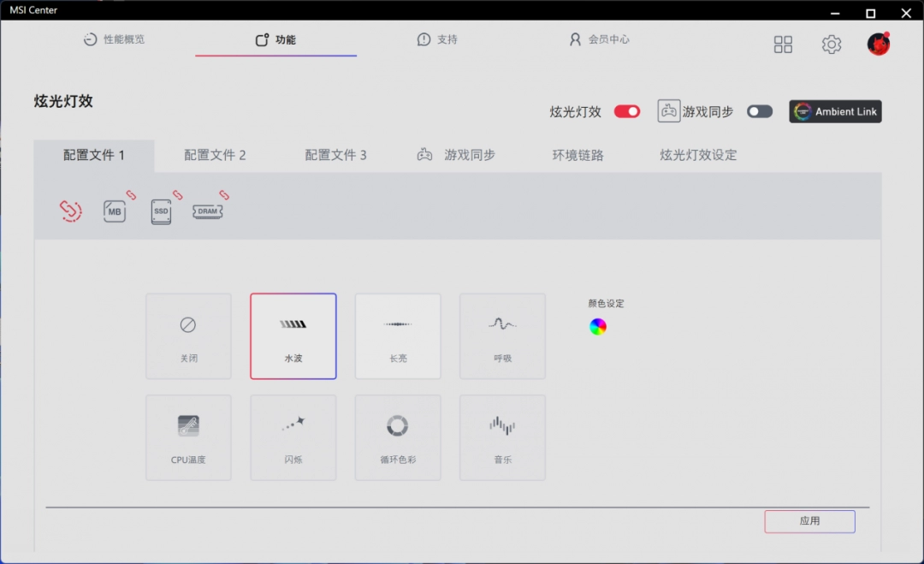Select the 闪烁 flashing lighting effect
The height and width of the screenshot is (564, 924).
click(x=293, y=436)
